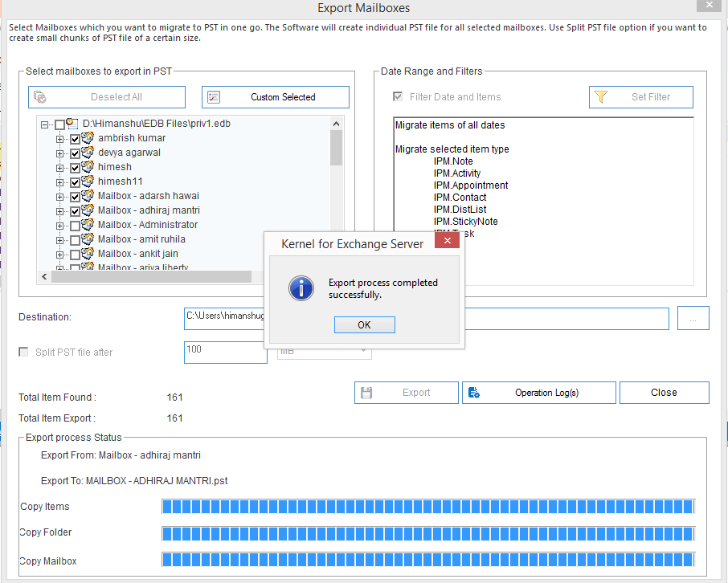Click the Destination path input field
Image resolution: width=728 pixels, height=583 pixels.
[x=426, y=319]
